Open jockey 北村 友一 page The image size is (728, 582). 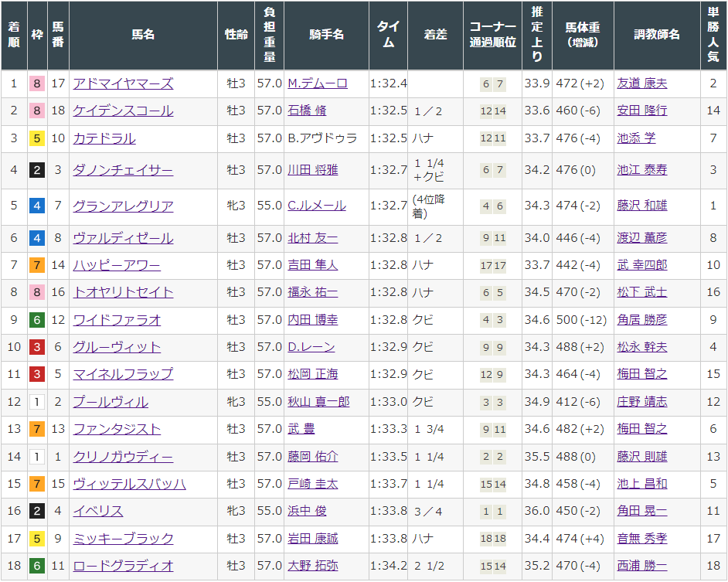(313, 238)
